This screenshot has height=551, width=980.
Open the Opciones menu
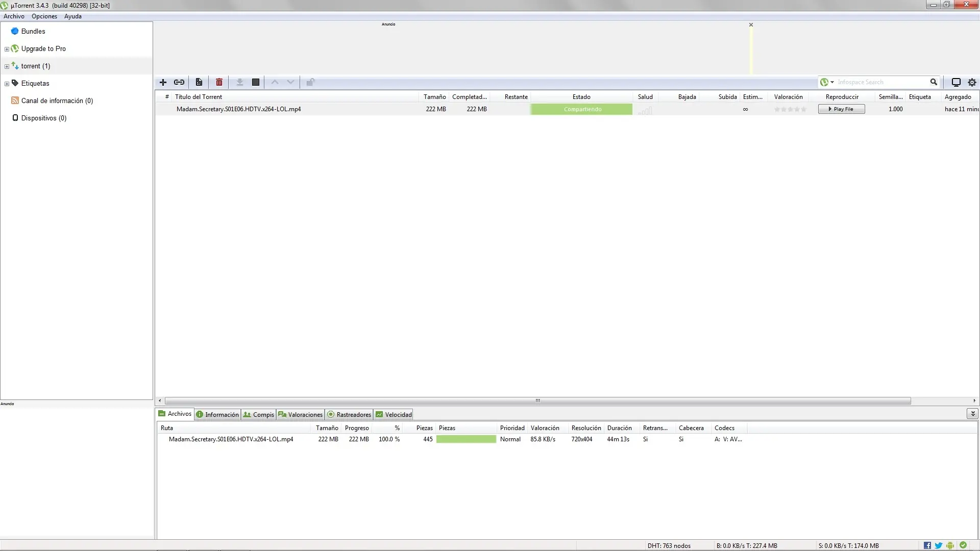click(x=44, y=16)
